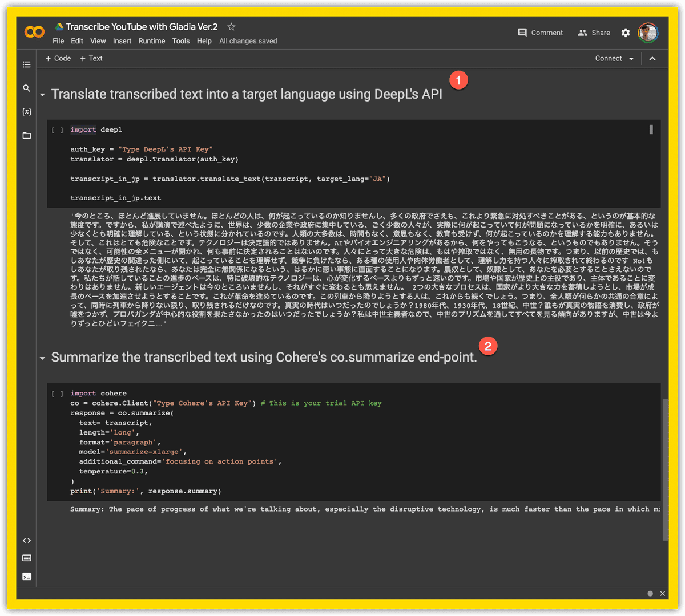This screenshot has height=616, width=685.
Task: Click the notebook title Transcribe YouTube with Gladia Ver.2
Action: pyautogui.click(x=142, y=27)
